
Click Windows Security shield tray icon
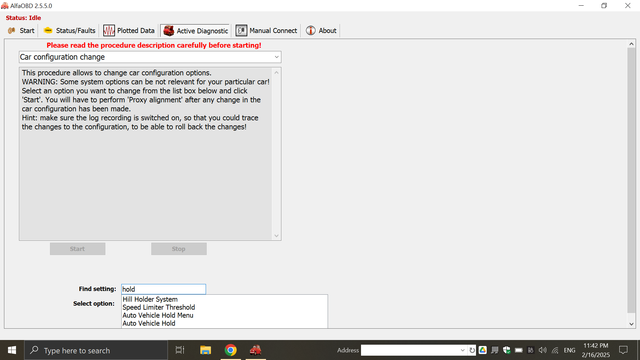pyautogui.click(x=507, y=350)
